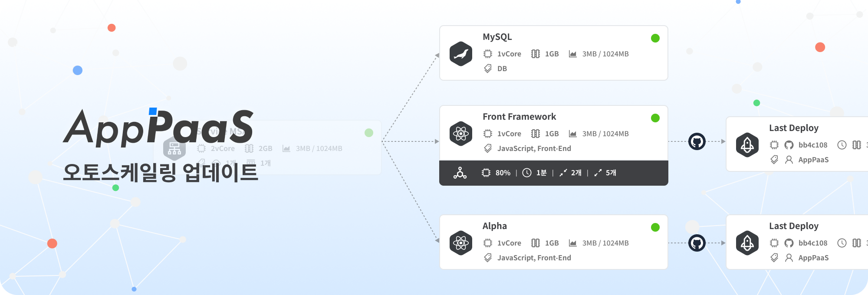
Task: Click "Last Deploy" title beside Alpha
Action: pos(794,226)
